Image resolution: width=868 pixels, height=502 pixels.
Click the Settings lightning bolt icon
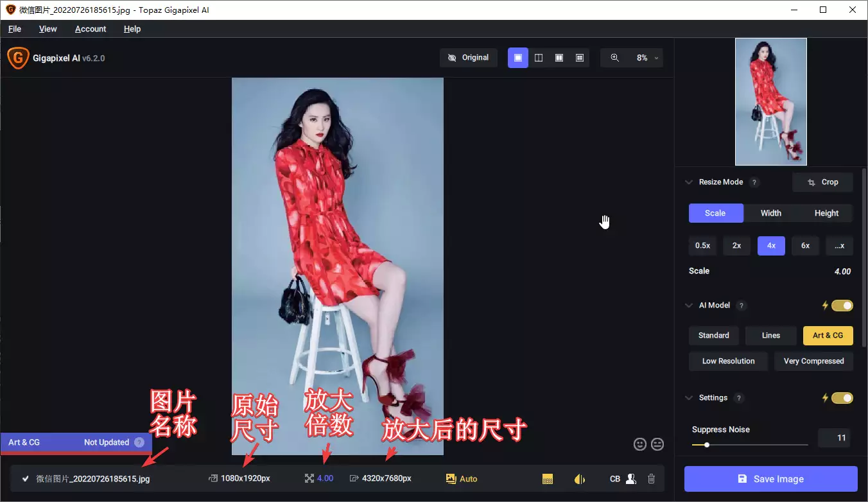coord(825,398)
